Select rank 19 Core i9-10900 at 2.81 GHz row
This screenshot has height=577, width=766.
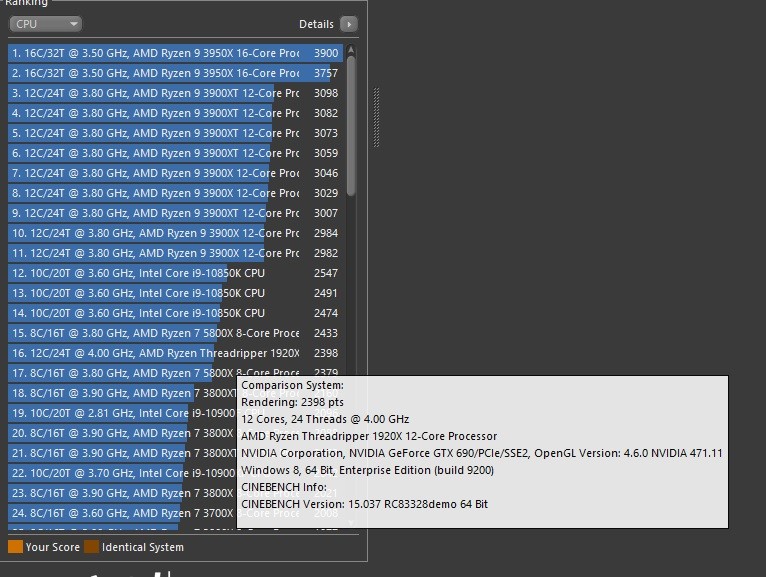click(122, 414)
